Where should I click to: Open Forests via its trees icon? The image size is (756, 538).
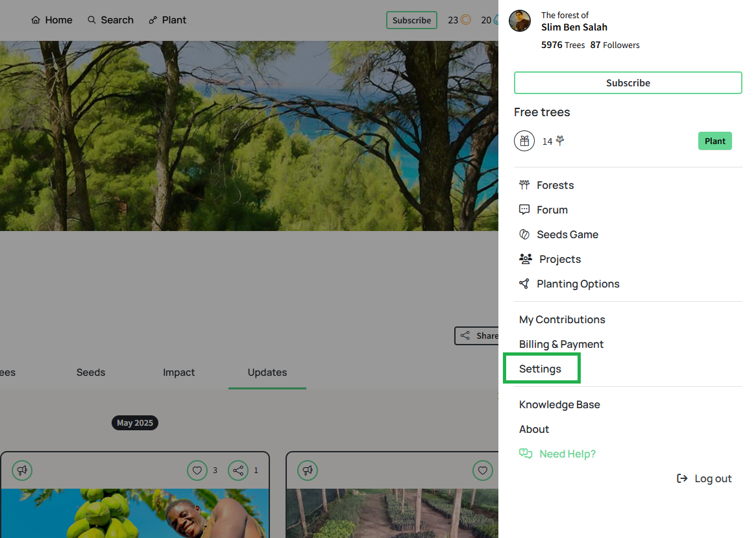pyautogui.click(x=524, y=185)
